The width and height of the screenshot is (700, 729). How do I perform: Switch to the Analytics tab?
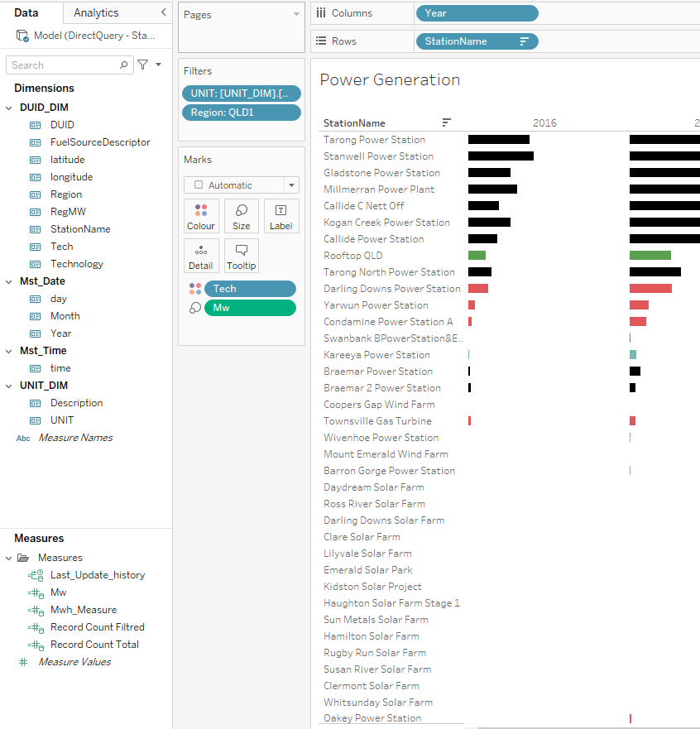pyautogui.click(x=96, y=12)
